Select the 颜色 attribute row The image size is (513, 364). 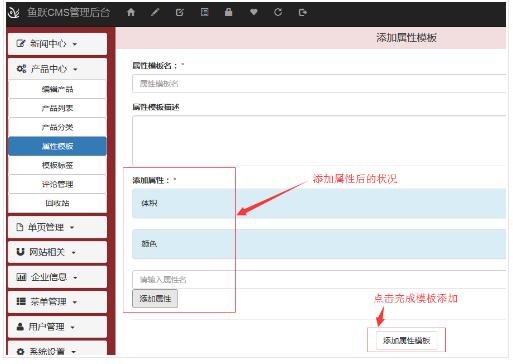319,244
